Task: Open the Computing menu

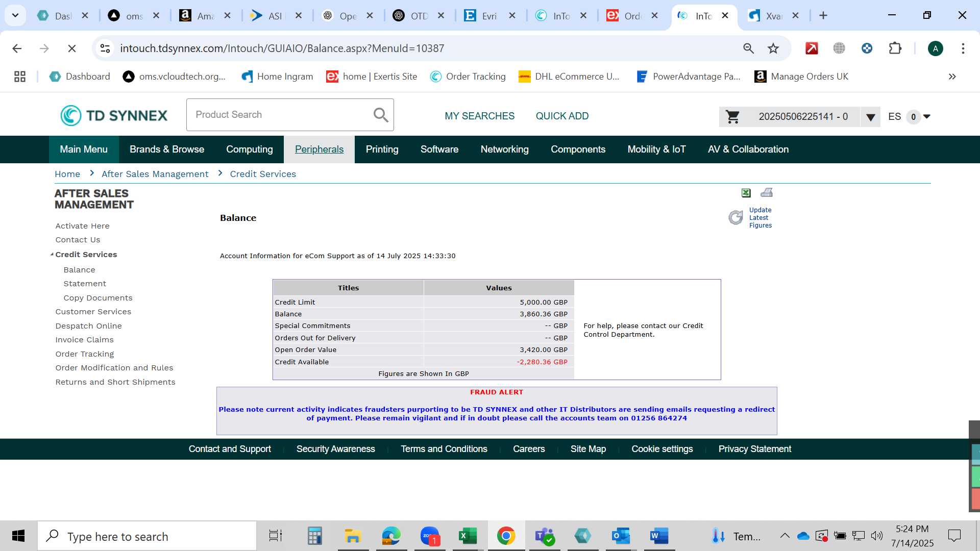Action: click(250, 149)
